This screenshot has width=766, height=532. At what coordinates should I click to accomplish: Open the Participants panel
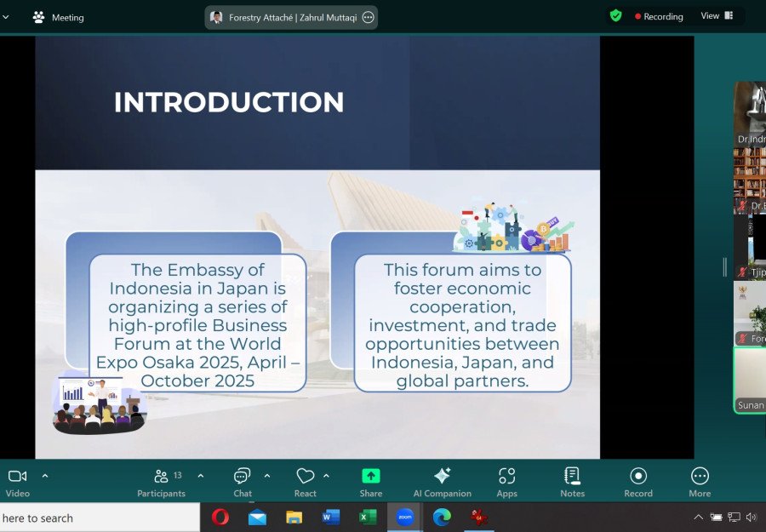[x=161, y=481]
